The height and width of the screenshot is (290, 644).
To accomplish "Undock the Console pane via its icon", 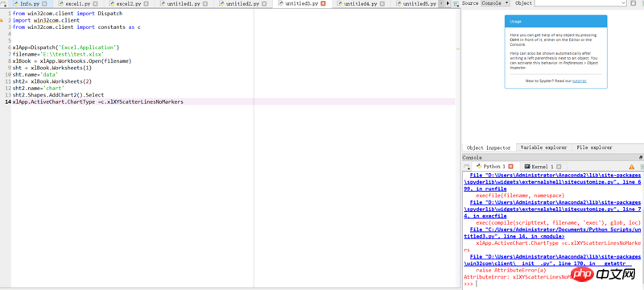I will click(x=641, y=158).
